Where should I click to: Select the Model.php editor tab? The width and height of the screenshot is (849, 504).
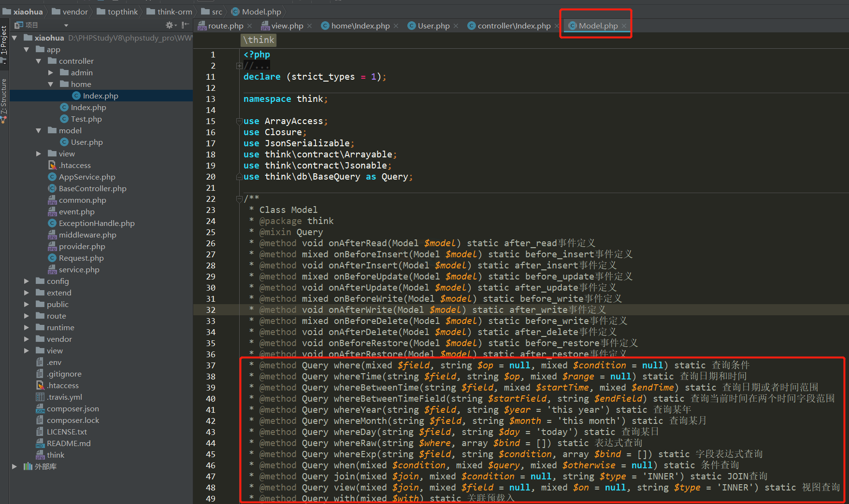(x=598, y=26)
